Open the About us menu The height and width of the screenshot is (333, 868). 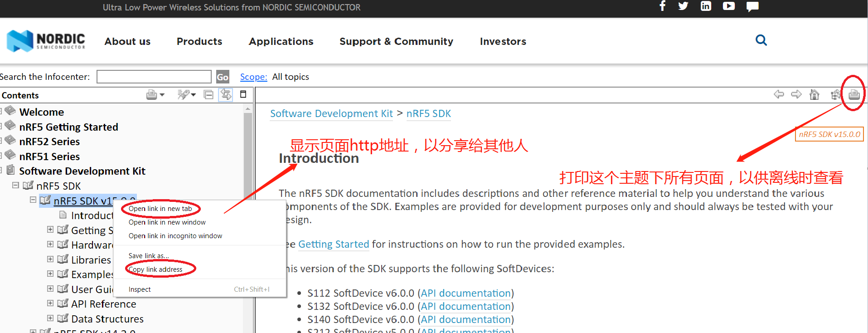tap(127, 41)
